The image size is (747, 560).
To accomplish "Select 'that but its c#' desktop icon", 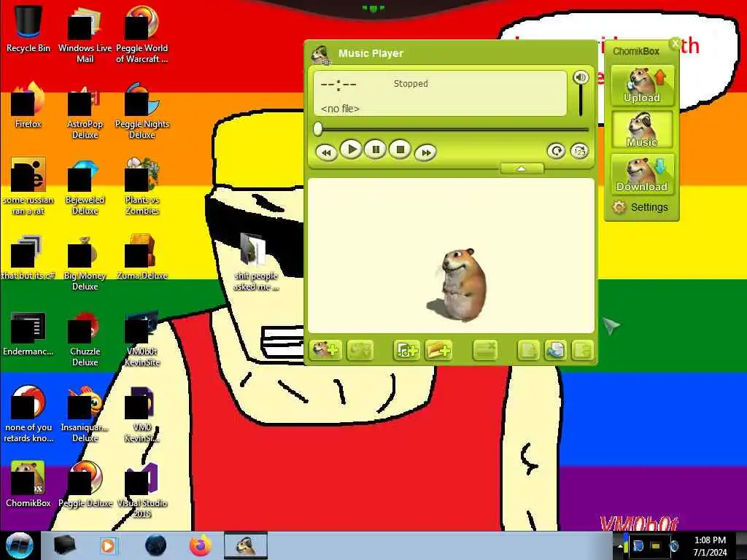I will [x=28, y=257].
